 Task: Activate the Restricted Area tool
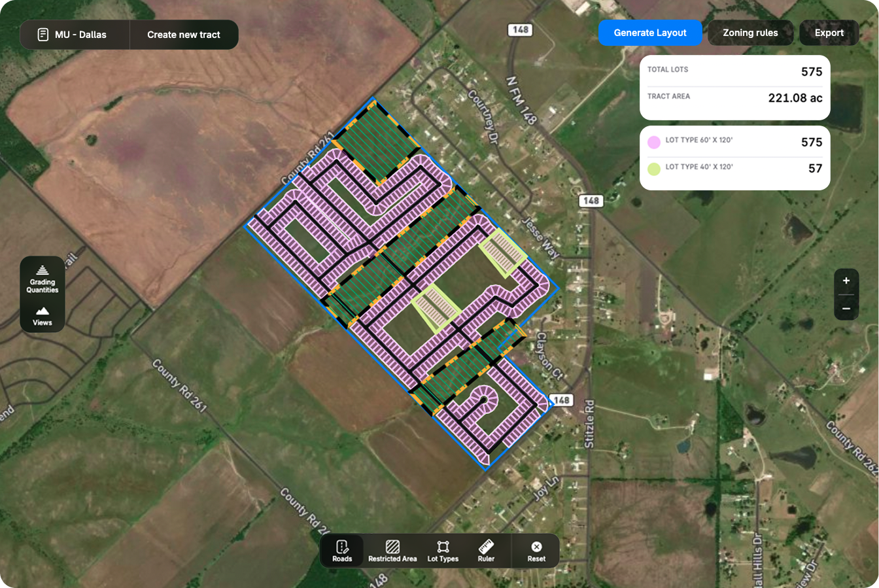coord(392,551)
